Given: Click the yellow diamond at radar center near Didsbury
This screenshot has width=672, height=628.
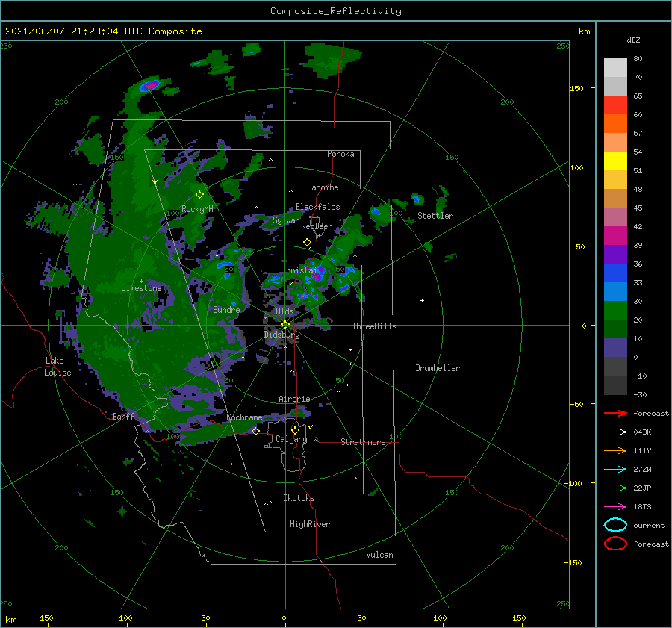Looking at the screenshot, I should tap(285, 325).
